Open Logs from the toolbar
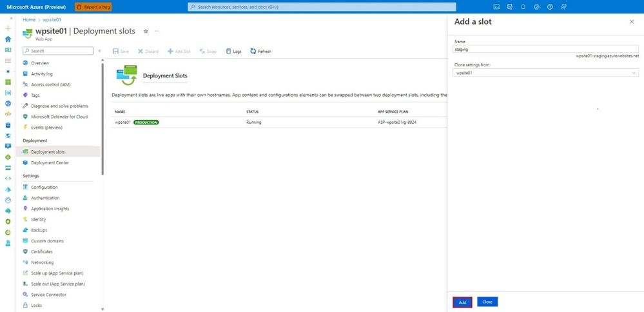The width and height of the screenshot is (644, 312). pyautogui.click(x=234, y=52)
